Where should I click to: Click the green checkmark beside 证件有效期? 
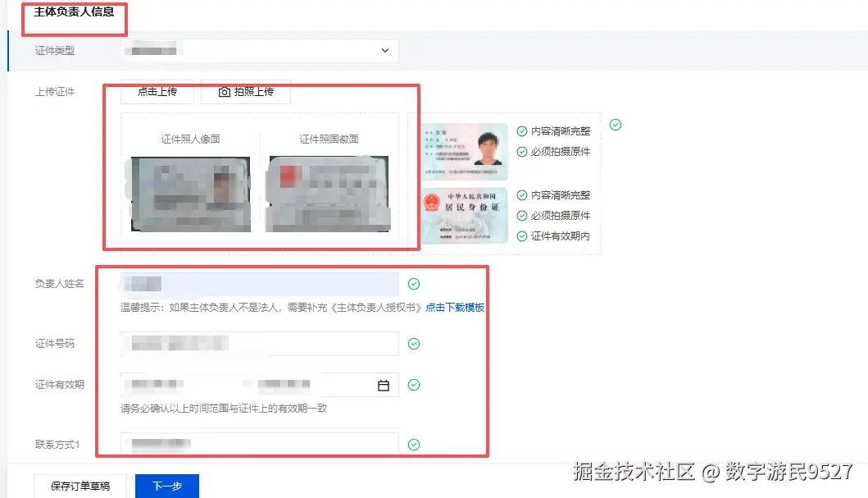[413, 384]
